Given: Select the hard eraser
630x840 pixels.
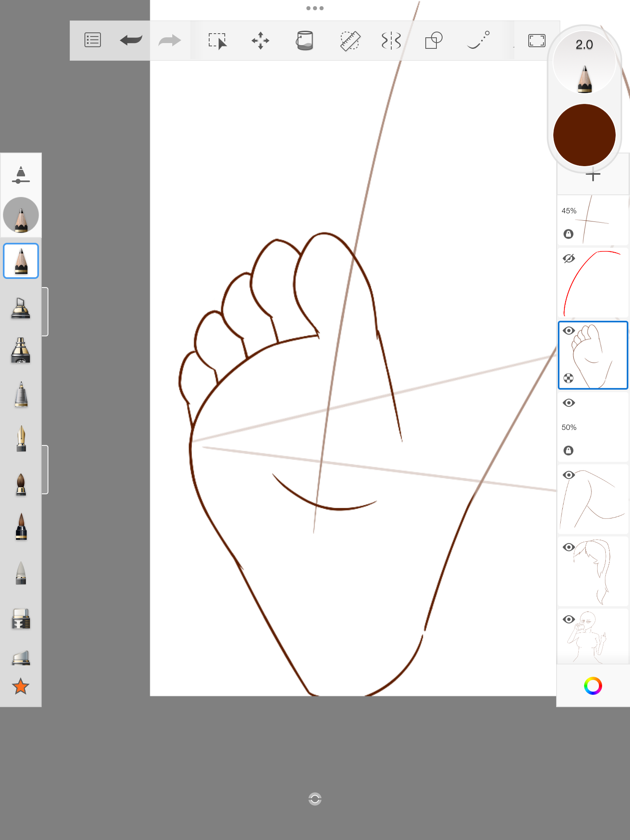Looking at the screenshot, I should 21,619.
